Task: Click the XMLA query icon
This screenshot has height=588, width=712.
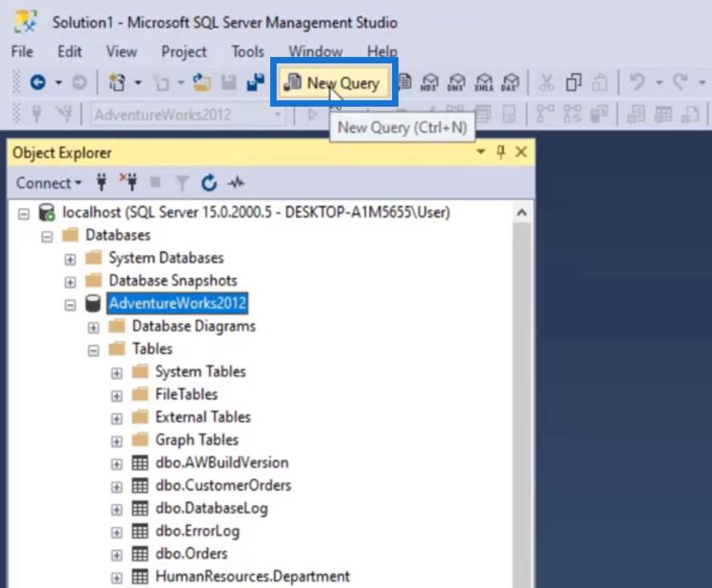Action: (483, 83)
